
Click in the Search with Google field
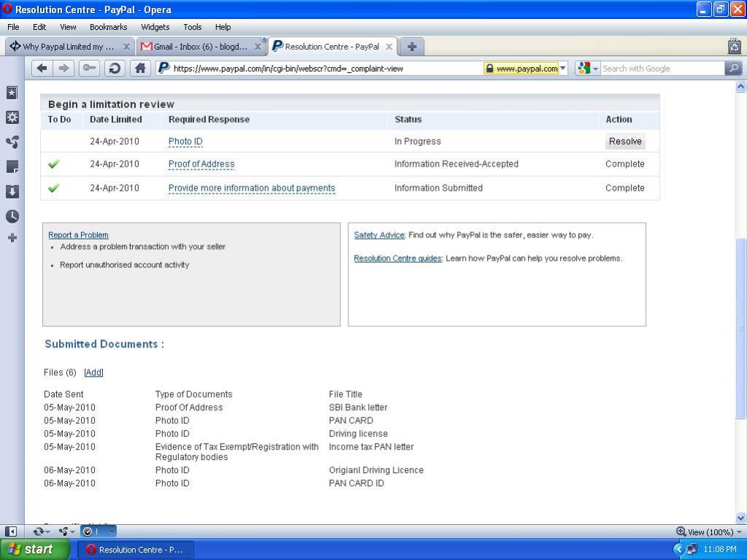pos(661,69)
